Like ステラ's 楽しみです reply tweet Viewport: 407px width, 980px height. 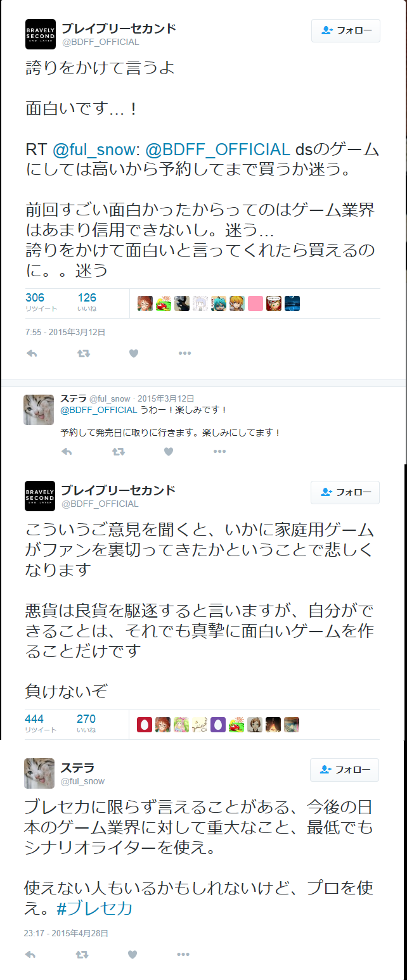tap(168, 452)
